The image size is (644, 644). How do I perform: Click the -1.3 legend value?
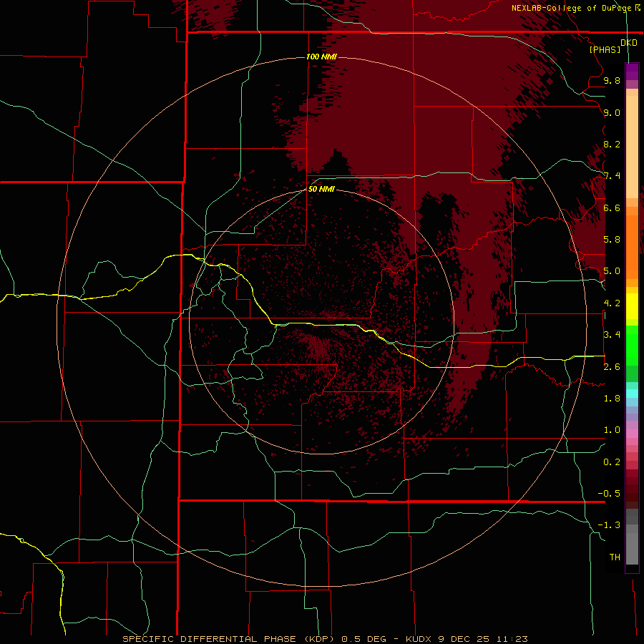pos(609,525)
